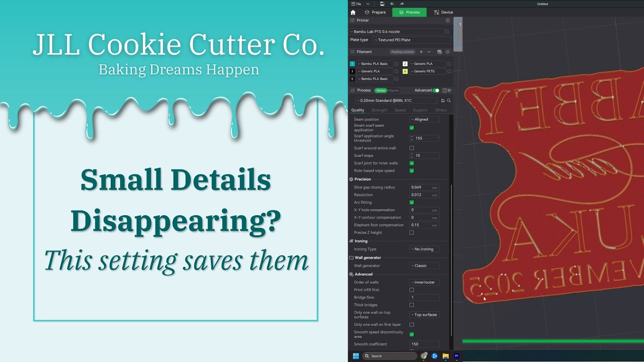644x362 pixels.
Task: Toggle the Arc fitting checkbox
Action: click(x=412, y=203)
